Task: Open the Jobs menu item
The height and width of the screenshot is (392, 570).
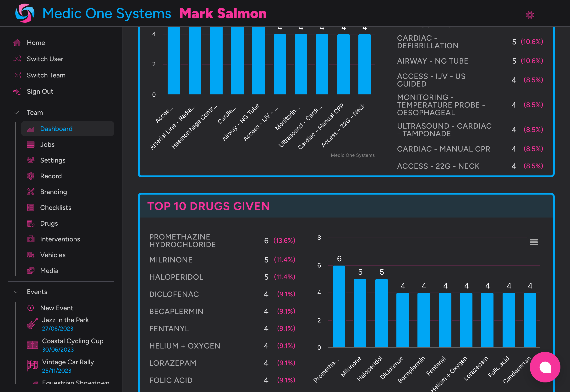Action: click(x=47, y=144)
